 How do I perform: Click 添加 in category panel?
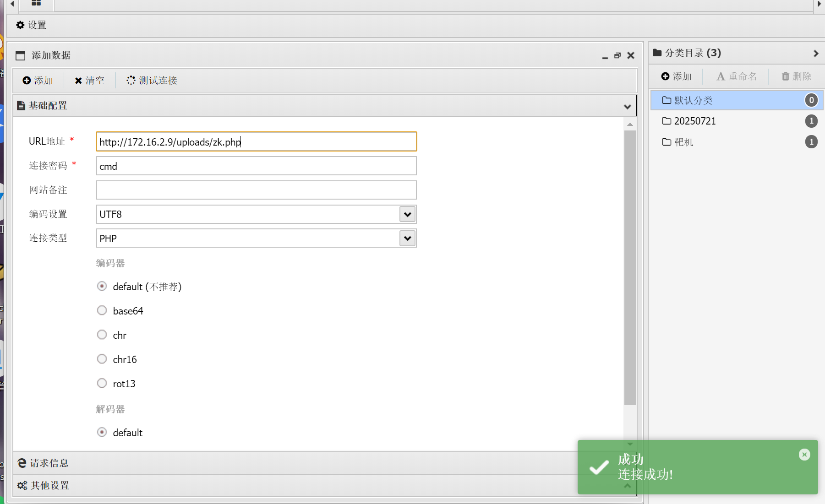pos(677,76)
